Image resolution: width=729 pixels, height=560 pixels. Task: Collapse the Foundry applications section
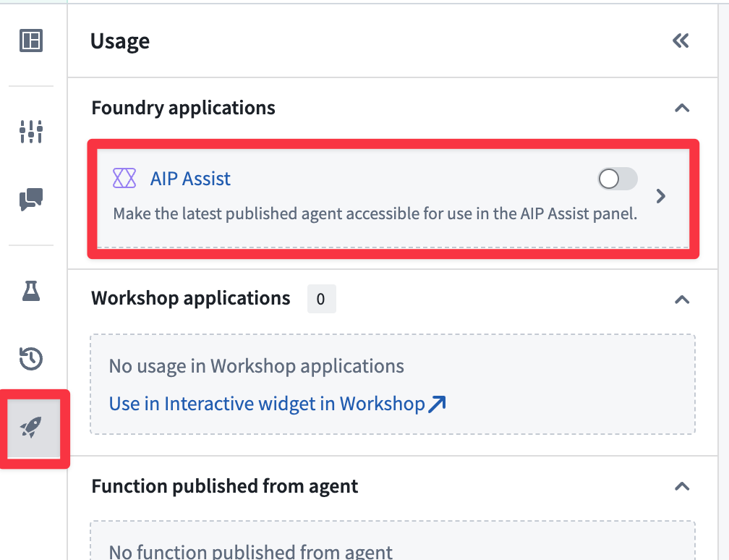click(x=681, y=108)
